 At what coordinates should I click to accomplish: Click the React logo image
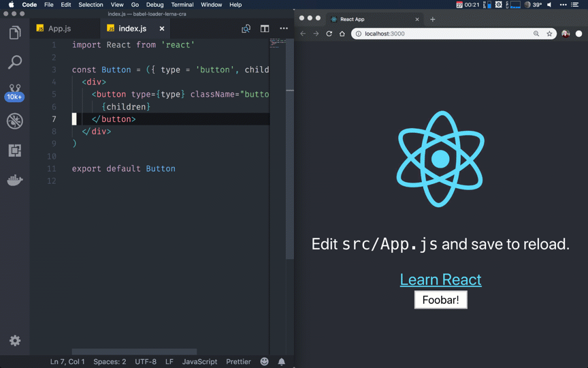pos(440,159)
